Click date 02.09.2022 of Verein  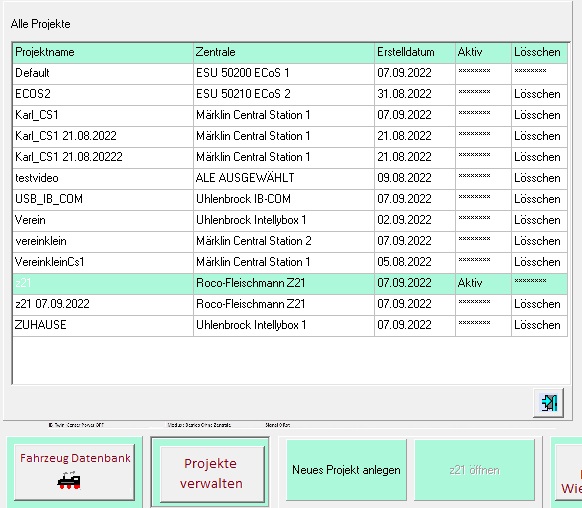pyautogui.click(x=415, y=220)
